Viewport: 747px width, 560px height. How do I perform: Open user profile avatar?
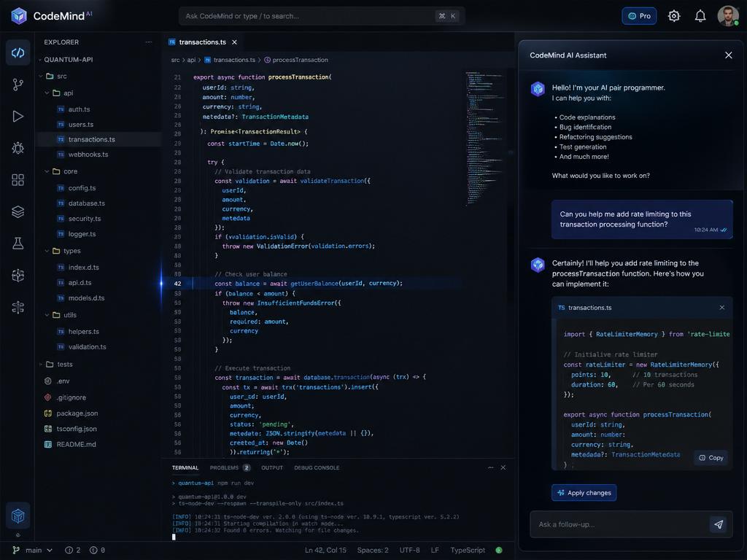(727, 16)
